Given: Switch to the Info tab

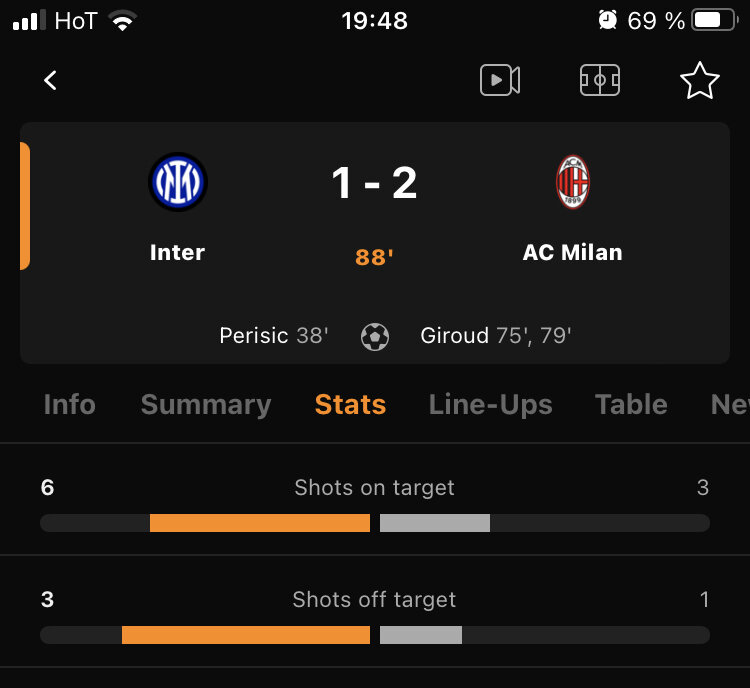Looking at the screenshot, I should coord(70,405).
